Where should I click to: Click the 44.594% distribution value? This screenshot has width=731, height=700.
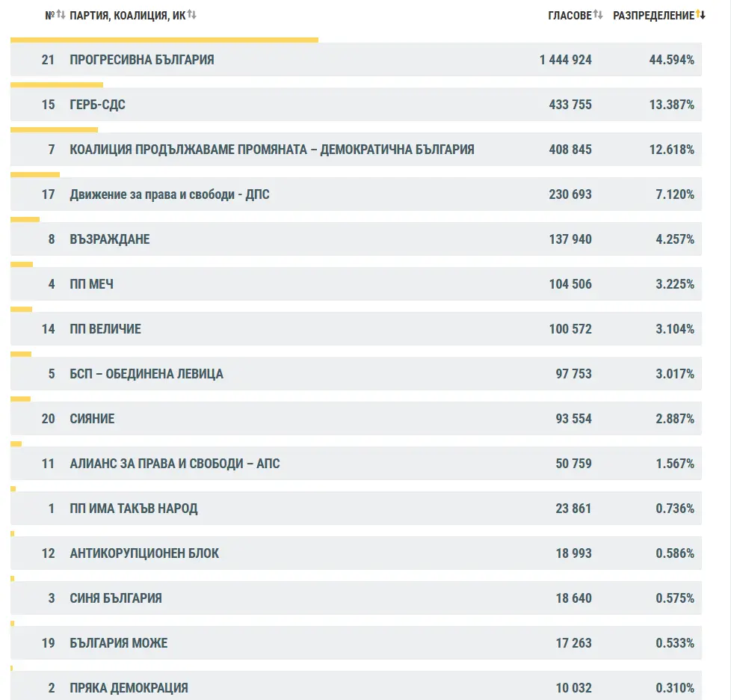pyautogui.click(x=671, y=60)
